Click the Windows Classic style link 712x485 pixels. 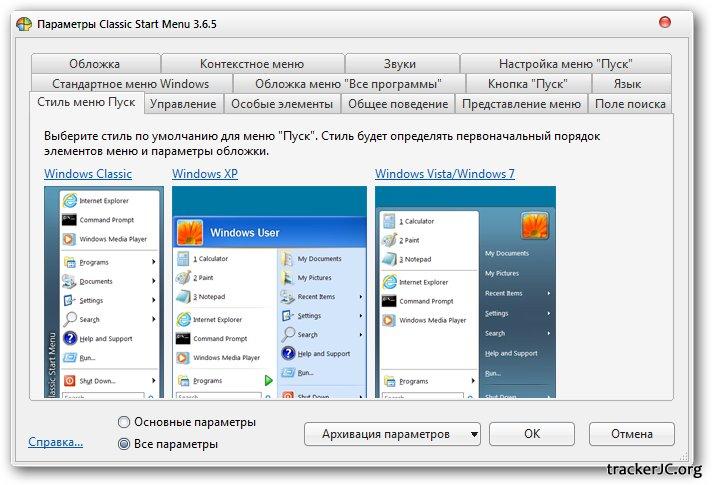click(x=88, y=174)
